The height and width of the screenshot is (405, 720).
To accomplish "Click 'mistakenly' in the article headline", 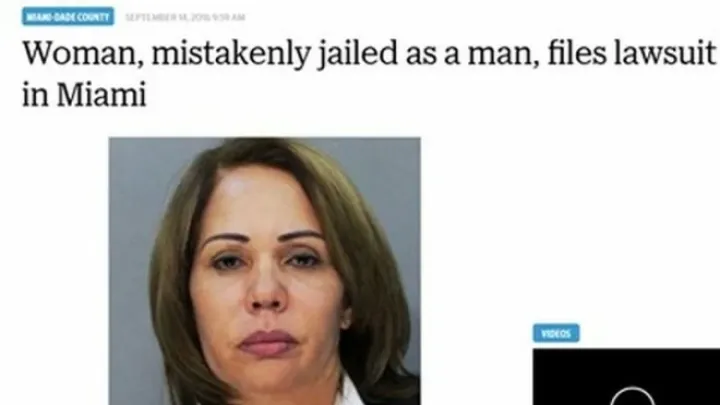I will (x=231, y=54).
